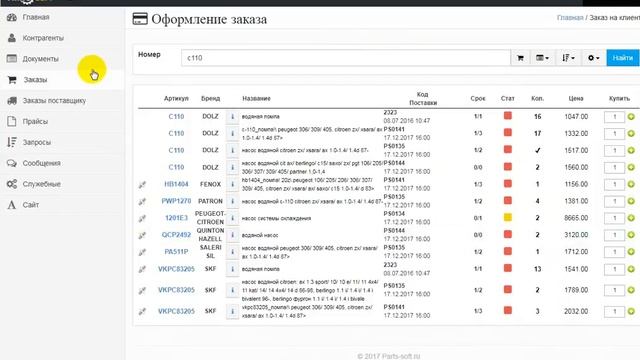Show info for VKPC83205 row priced 2032.00
The image size is (640, 360).
pos(232,311)
